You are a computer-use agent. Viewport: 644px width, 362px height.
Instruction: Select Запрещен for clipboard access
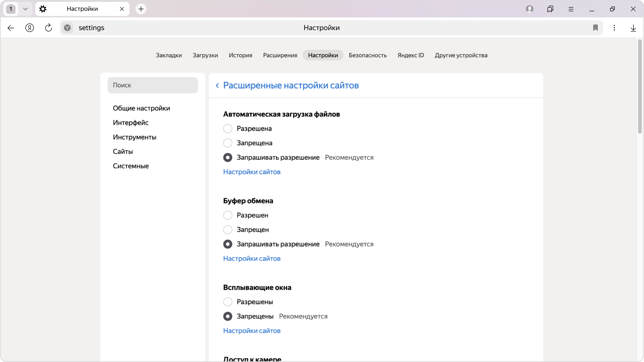[228, 230]
